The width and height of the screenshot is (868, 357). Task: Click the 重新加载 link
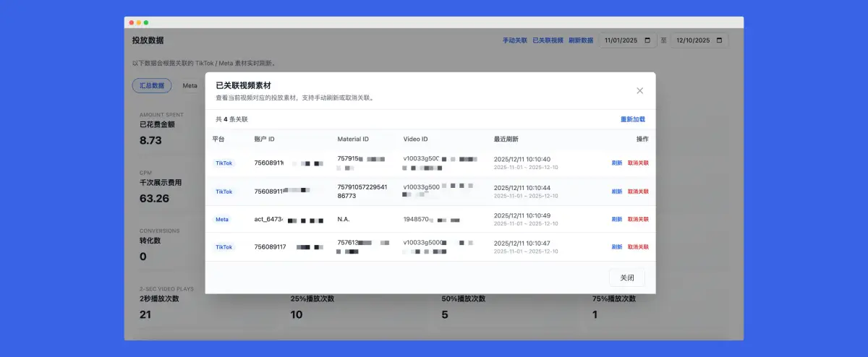[632, 119]
